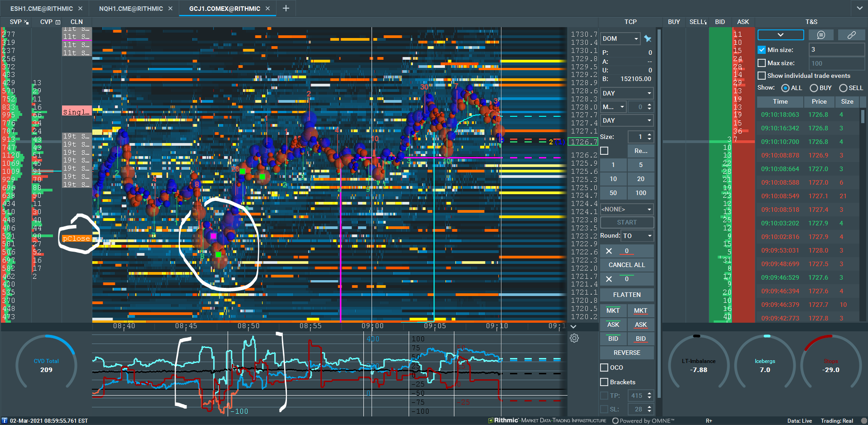This screenshot has height=425, width=868.
Task: Switch to the NQH1.CME@RITHMIC tab
Action: 131,9
